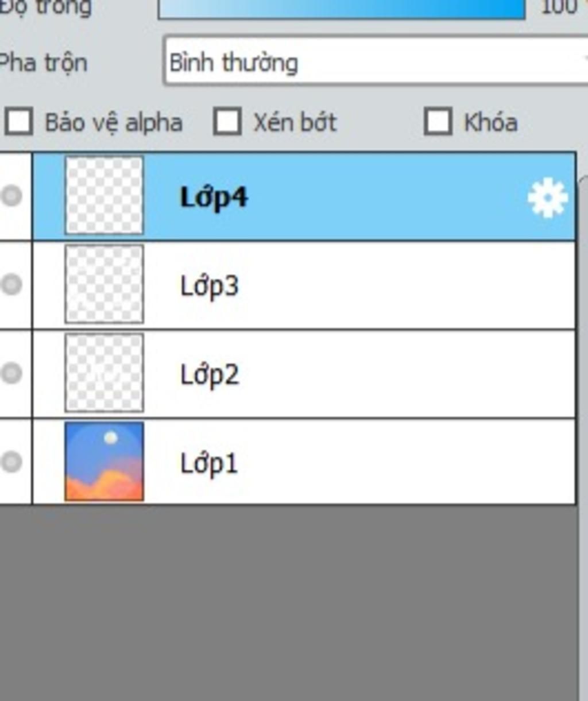Toggle visibility dot of Lớp4 layer

point(11,196)
